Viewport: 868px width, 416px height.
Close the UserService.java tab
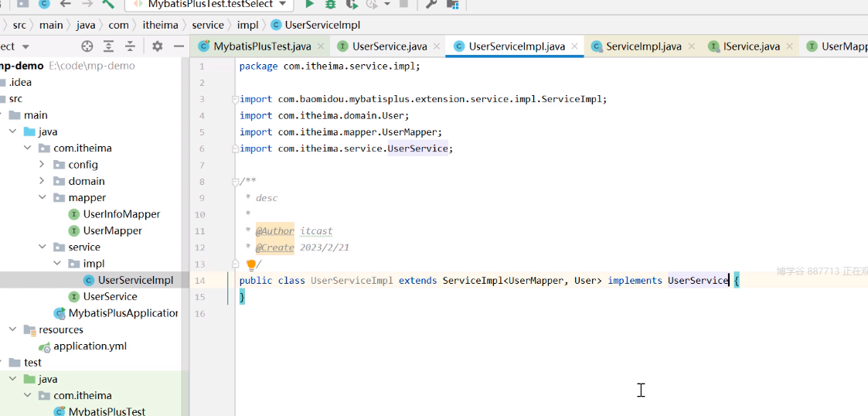coord(436,46)
